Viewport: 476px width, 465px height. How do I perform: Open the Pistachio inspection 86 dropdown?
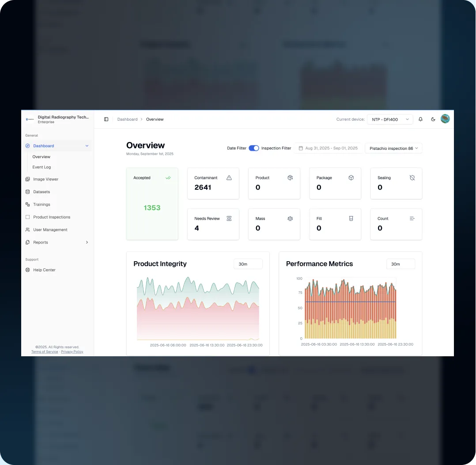(393, 148)
